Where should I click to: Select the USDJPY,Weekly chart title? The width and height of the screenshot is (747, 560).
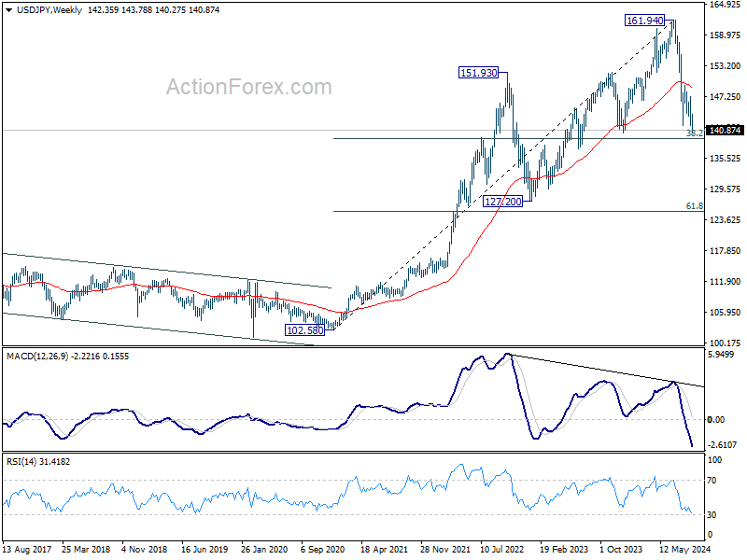tap(49, 10)
